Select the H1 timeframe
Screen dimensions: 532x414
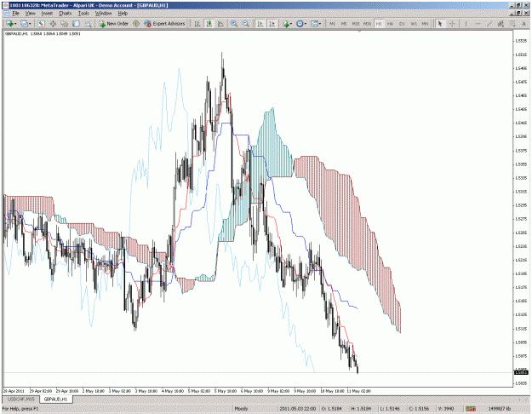[x=379, y=24]
